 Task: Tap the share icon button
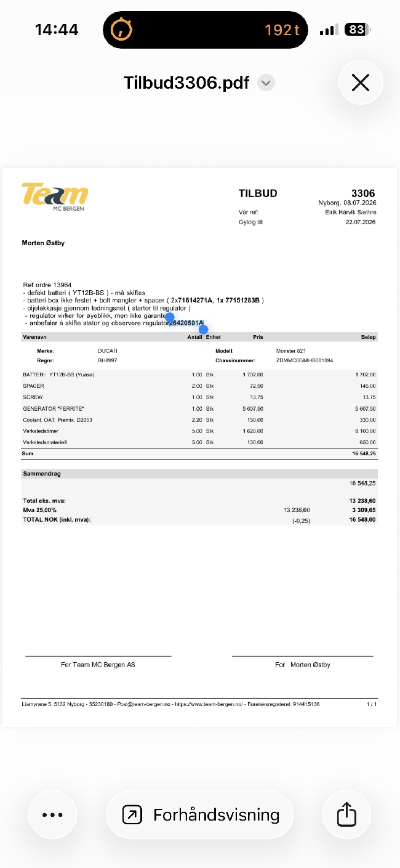click(347, 814)
